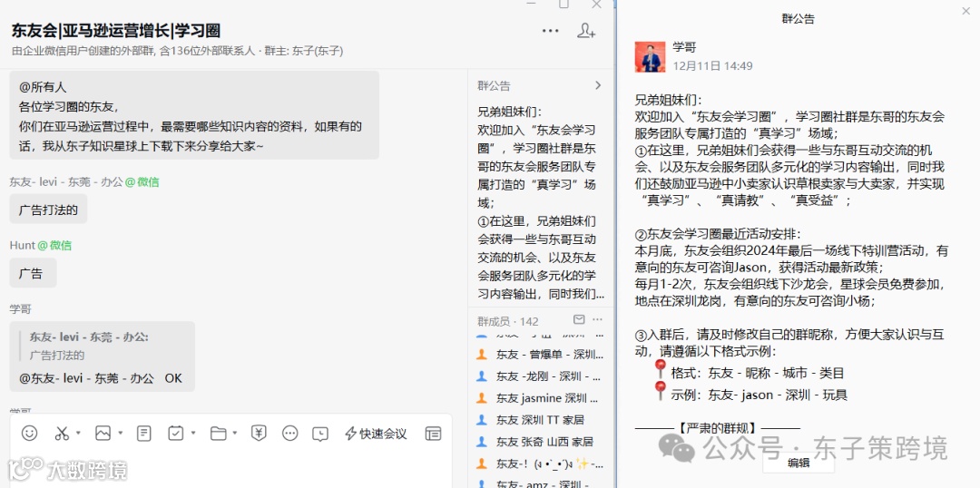Select the standalone 广告打法的 message from levi

pyautogui.click(x=48, y=210)
